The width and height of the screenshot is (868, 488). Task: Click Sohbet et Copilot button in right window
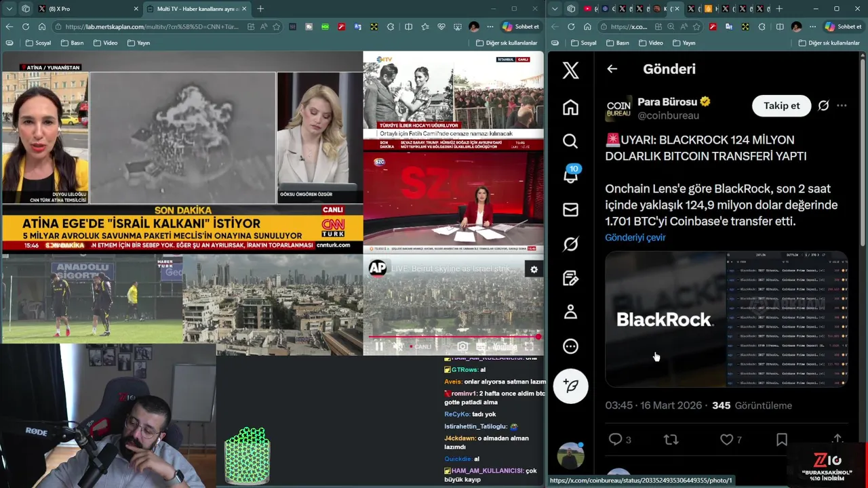coord(843,26)
